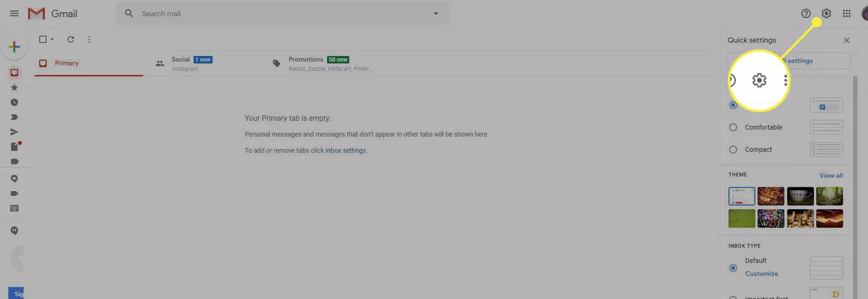
Task: Click the speech bubble chats icon
Action: point(14,178)
